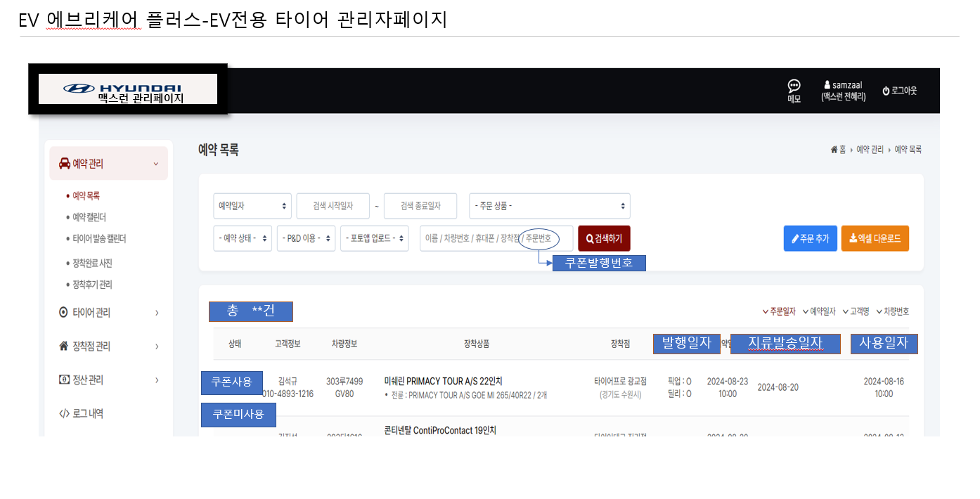The image size is (980, 499).
Task: Click the Hyundai logo in header
Action: click(128, 88)
